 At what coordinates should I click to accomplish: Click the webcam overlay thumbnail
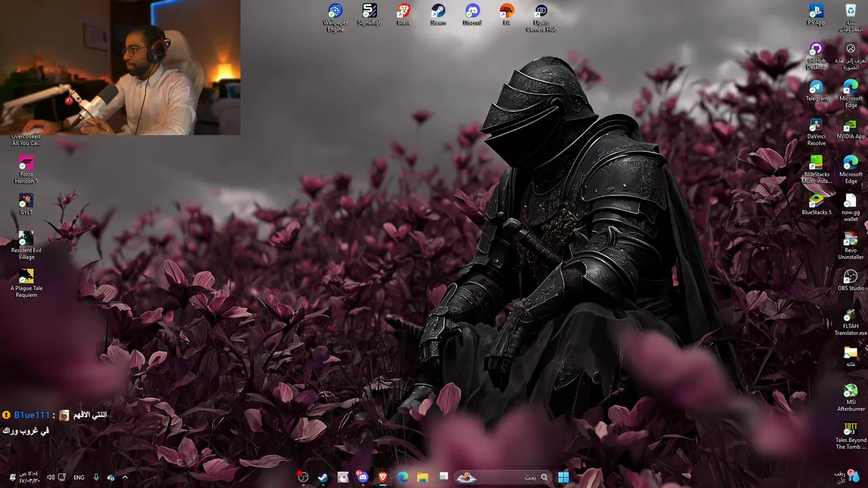(x=120, y=67)
